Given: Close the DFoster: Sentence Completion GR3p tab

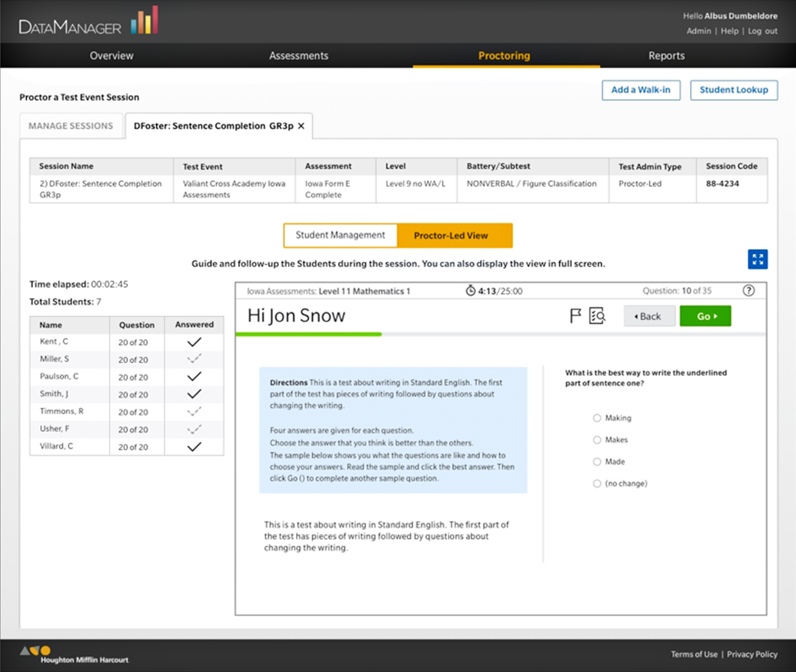Looking at the screenshot, I should [x=302, y=126].
